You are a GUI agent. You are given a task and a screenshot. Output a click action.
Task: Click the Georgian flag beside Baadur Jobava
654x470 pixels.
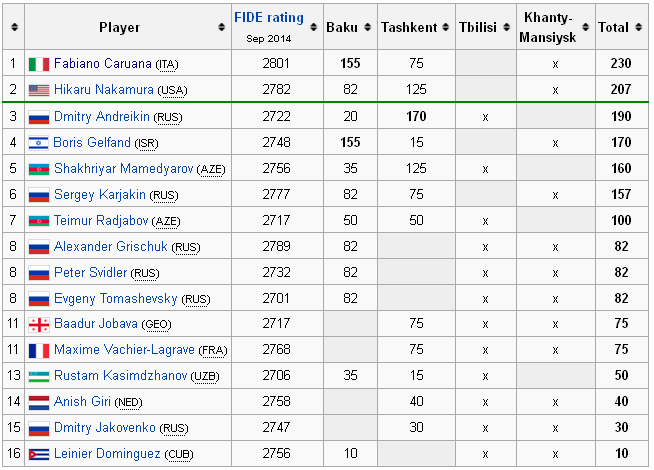pyautogui.click(x=38, y=324)
